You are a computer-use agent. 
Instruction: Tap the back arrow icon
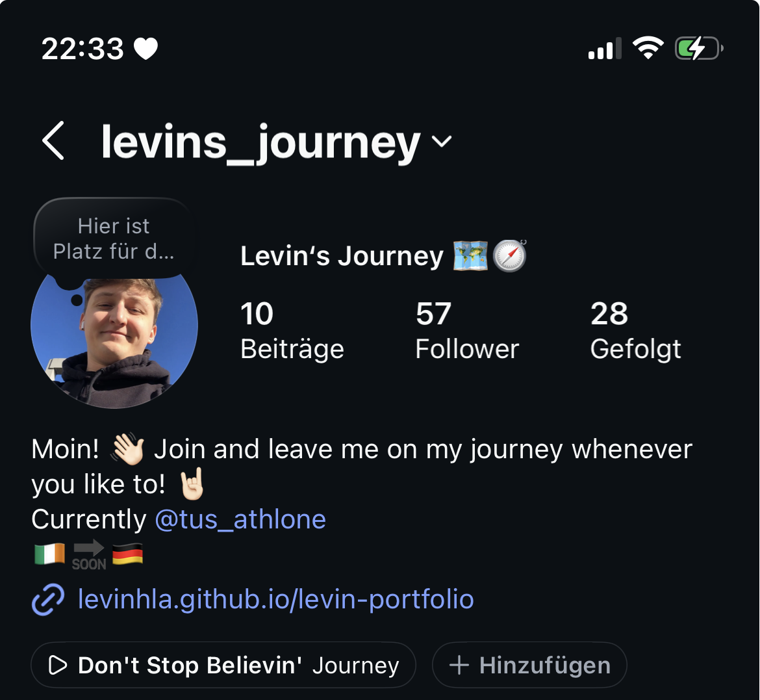coord(53,140)
